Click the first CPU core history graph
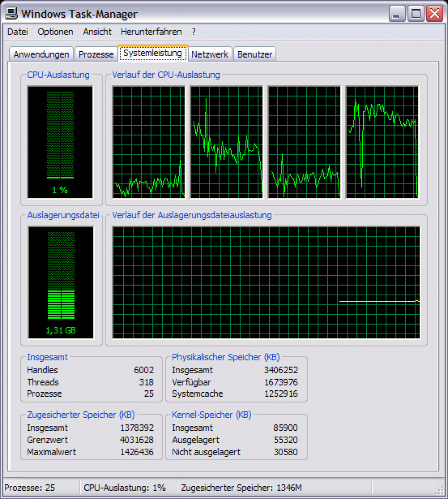 click(x=149, y=142)
